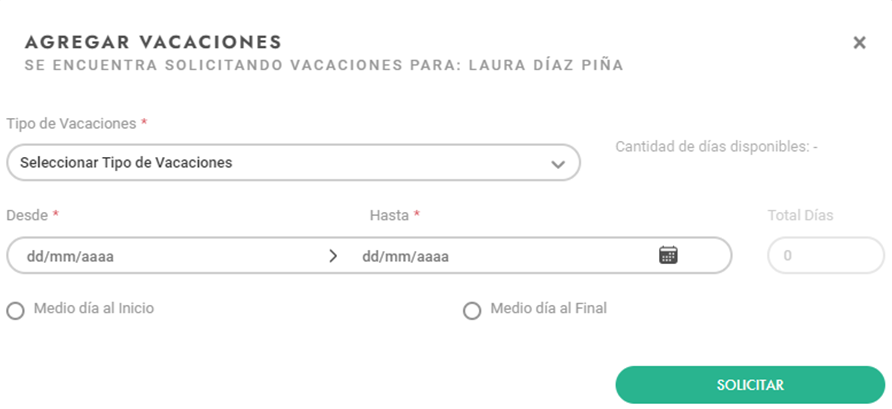Screen dimensions: 892x409
Task: Click the subtitle mentioning Laura Díaz Piña
Action: click(324, 65)
